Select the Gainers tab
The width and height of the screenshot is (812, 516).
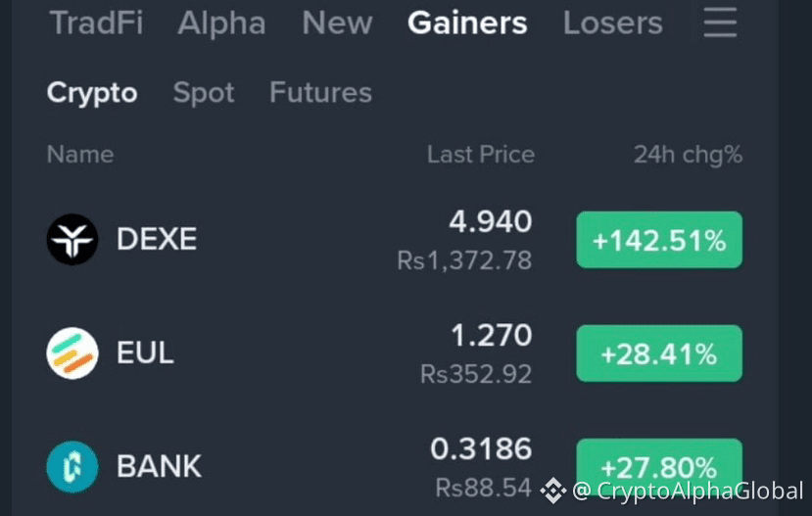[467, 23]
